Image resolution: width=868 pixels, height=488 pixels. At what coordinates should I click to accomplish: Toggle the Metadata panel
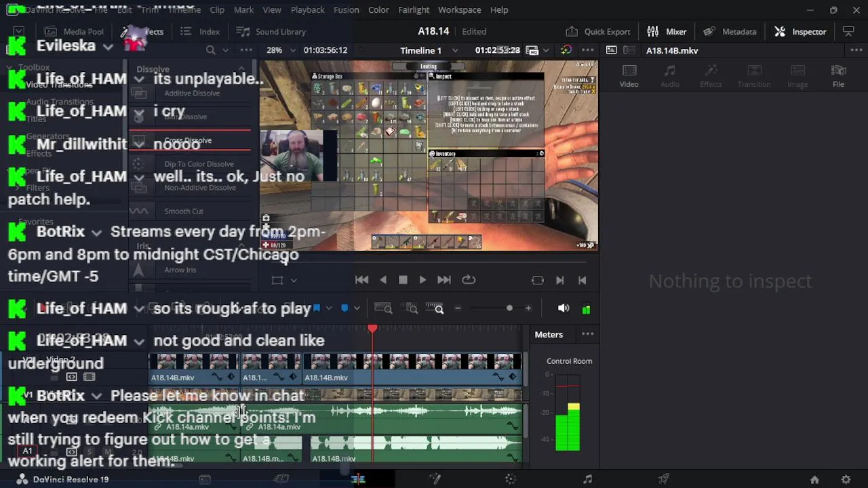(x=730, y=31)
